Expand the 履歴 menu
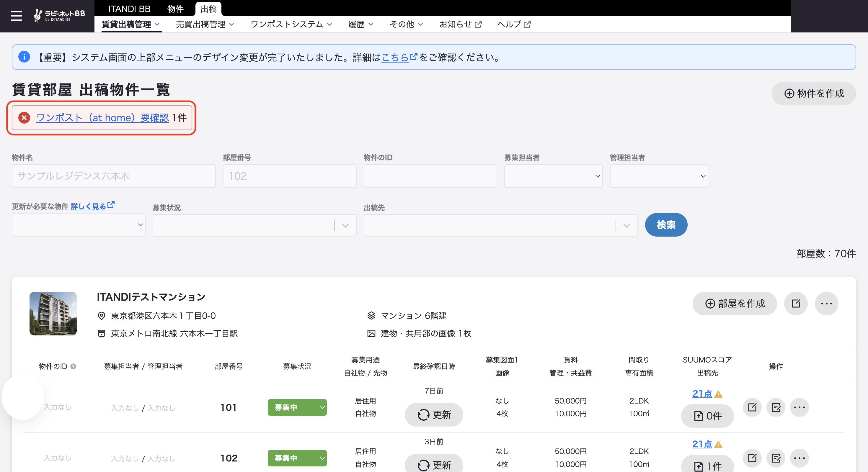 pyautogui.click(x=361, y=24)
